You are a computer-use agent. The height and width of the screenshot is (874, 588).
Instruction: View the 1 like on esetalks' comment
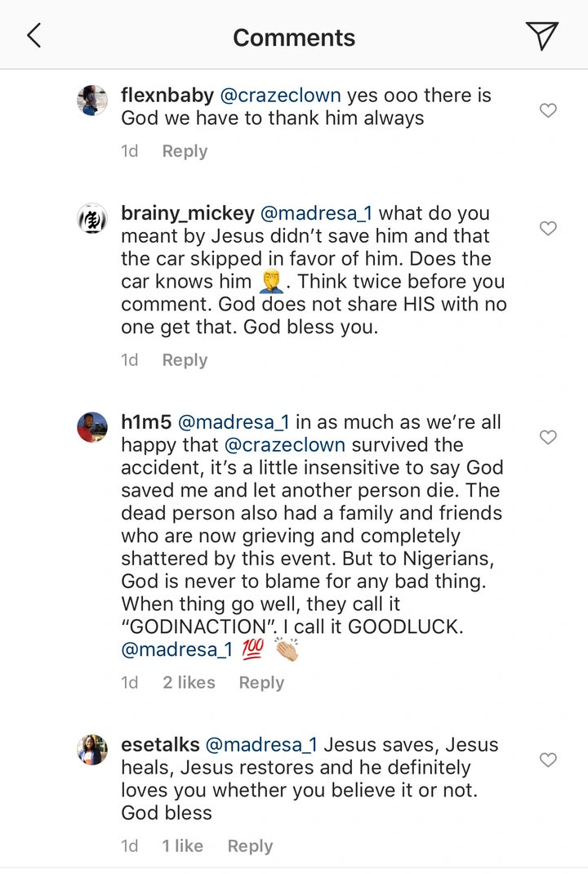182,846
